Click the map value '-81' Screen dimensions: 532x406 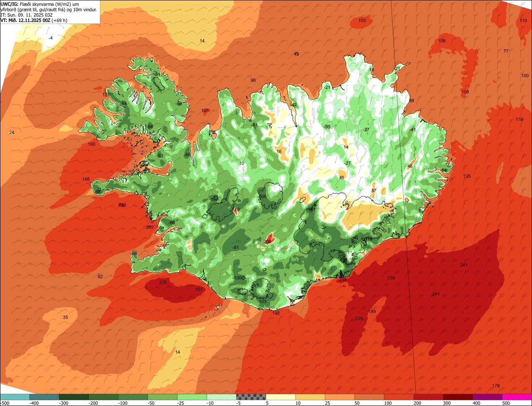coord(236,248)
